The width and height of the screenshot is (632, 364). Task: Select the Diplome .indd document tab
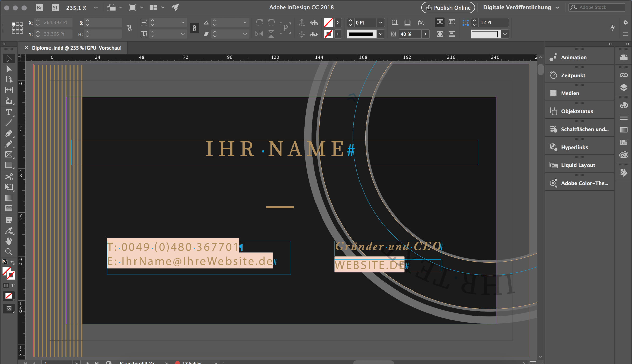coord(76,48)
